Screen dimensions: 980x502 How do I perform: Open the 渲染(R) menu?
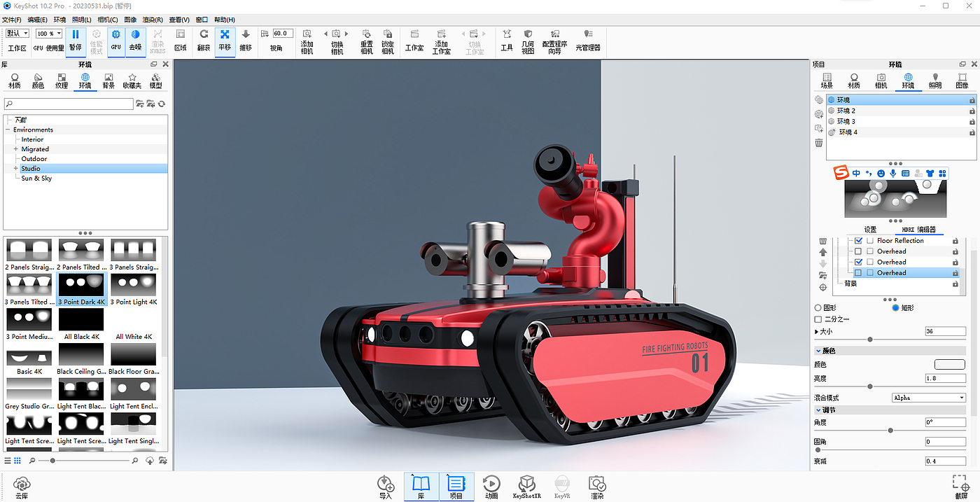[153, 20]
